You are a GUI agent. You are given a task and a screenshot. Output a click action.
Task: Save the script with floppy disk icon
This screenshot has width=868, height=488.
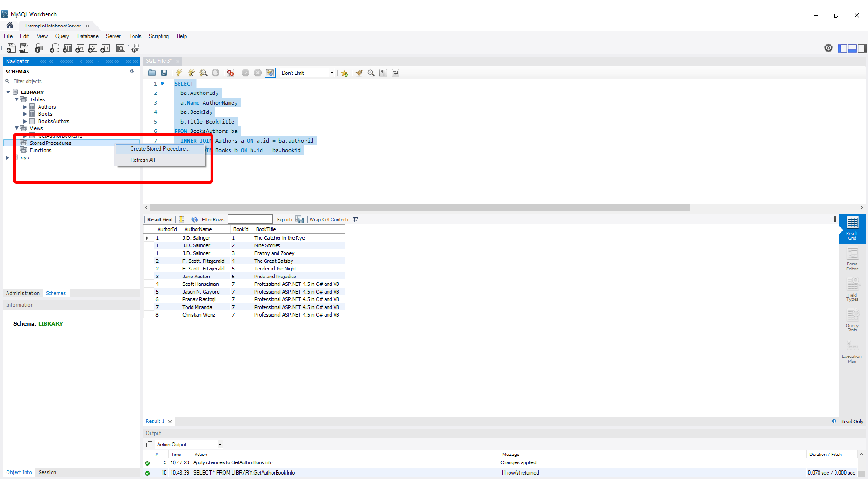point(164,73)
